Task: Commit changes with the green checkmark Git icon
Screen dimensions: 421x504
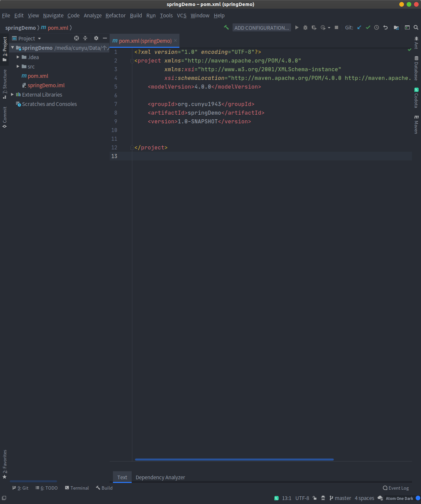Action: (x=368, y=27)
